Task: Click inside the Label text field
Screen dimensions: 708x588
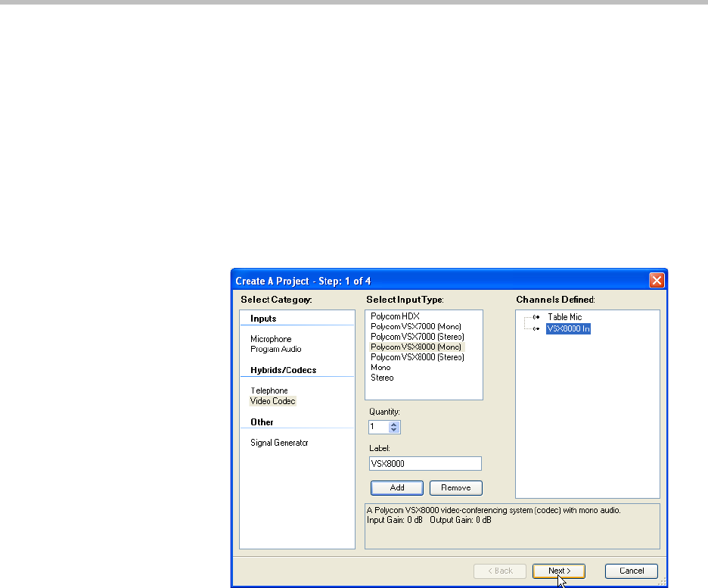Action: click(425, 464)
